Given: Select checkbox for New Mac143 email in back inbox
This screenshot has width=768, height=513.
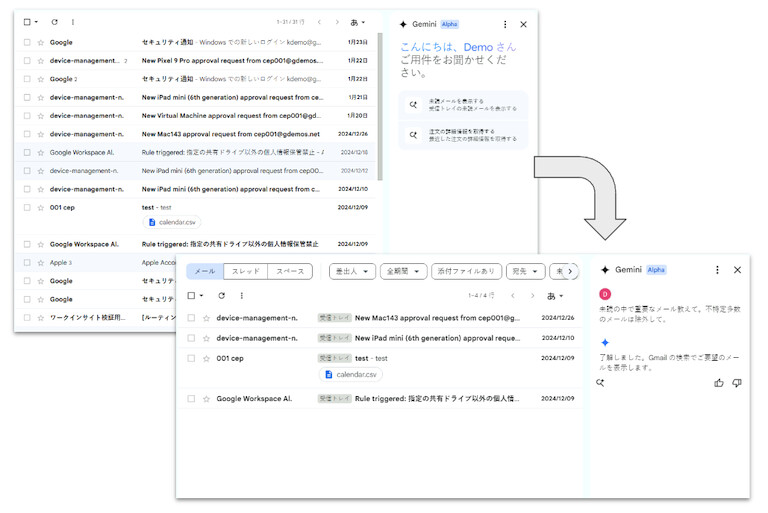Looking at the screenshot, I should click(27, 134).
